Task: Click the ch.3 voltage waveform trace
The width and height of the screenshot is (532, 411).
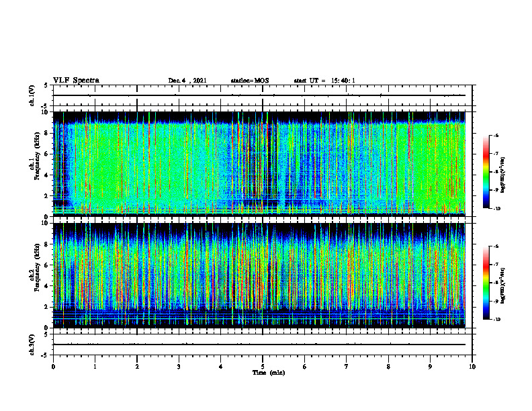Action: (x=259, y=345)
